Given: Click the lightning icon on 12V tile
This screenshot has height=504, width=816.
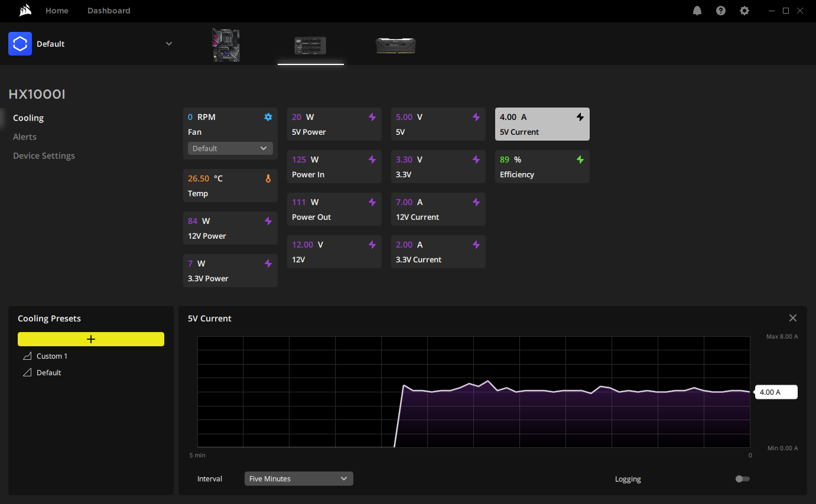Looking at the screenshot, I should point(372,245).
